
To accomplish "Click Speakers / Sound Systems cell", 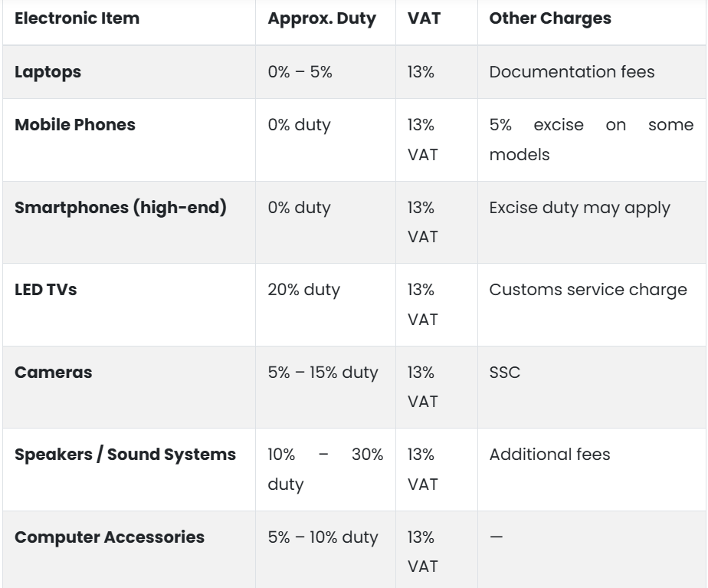I will [x=126, y=455].
